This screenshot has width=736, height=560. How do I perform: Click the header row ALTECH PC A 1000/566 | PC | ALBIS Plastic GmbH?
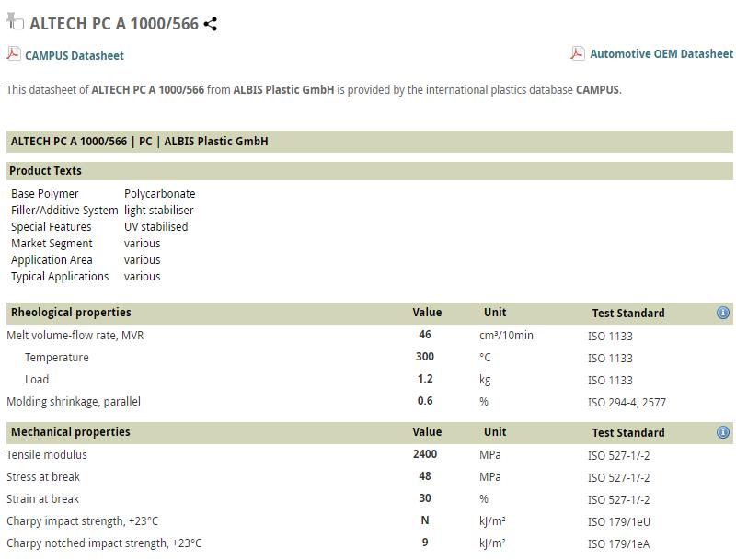pos(370,142)
